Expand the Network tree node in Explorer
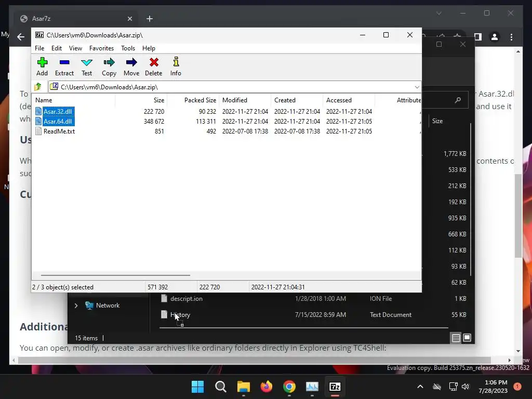The image size is (532, 399). tap(76, 305)
